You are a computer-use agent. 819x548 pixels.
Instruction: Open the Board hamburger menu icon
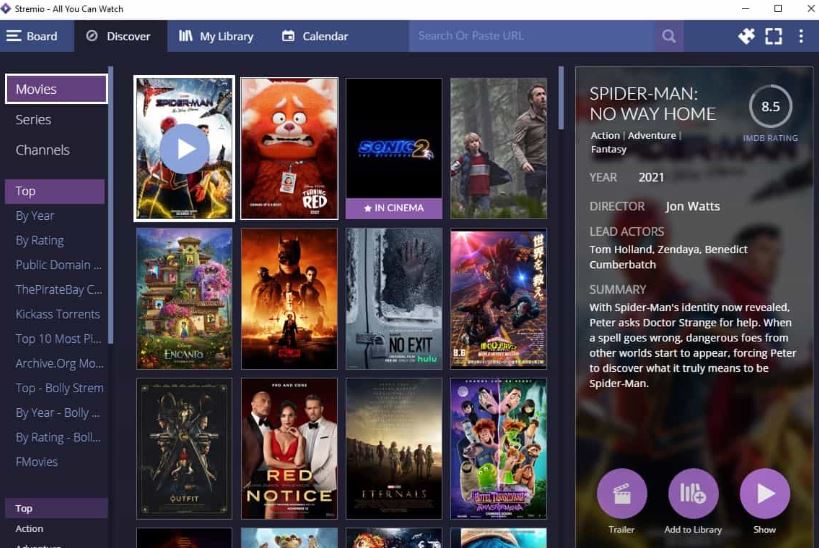click(x=14, y=36)
